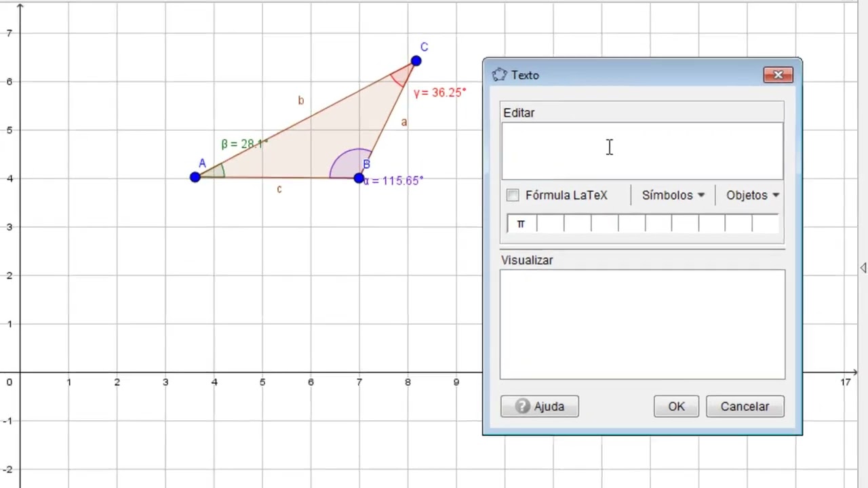Confirm the text with OK
This screenshot has width=868, height=488.
click(x=676, y=407)
